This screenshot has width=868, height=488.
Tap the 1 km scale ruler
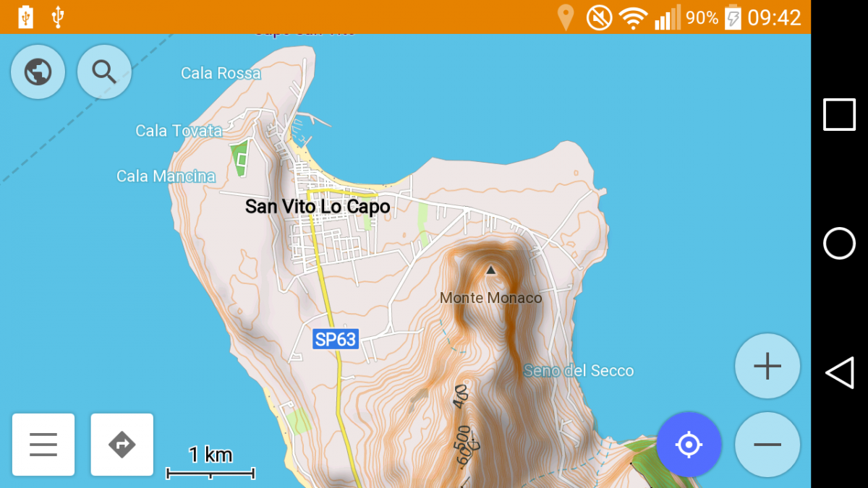(x=210, y=463)
